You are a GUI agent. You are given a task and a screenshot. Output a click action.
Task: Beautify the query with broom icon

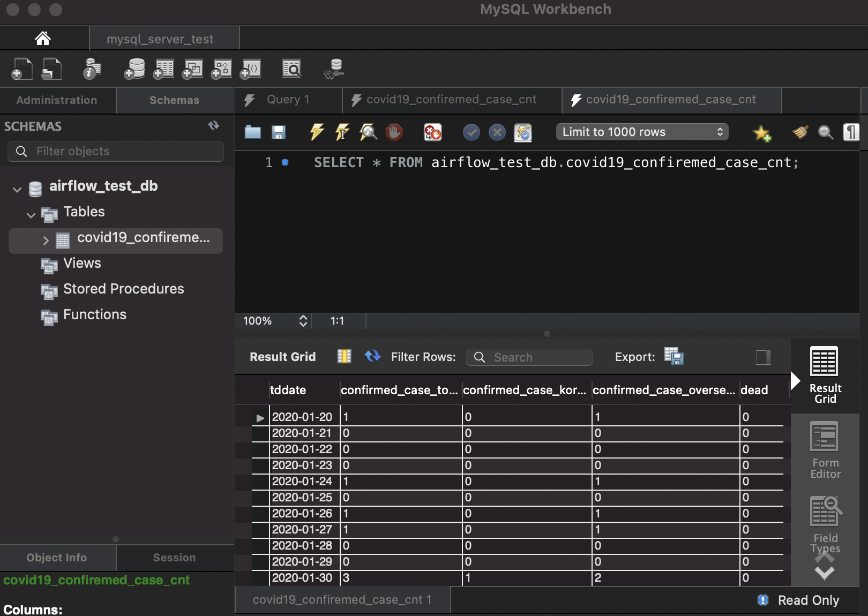click(800, 132)
